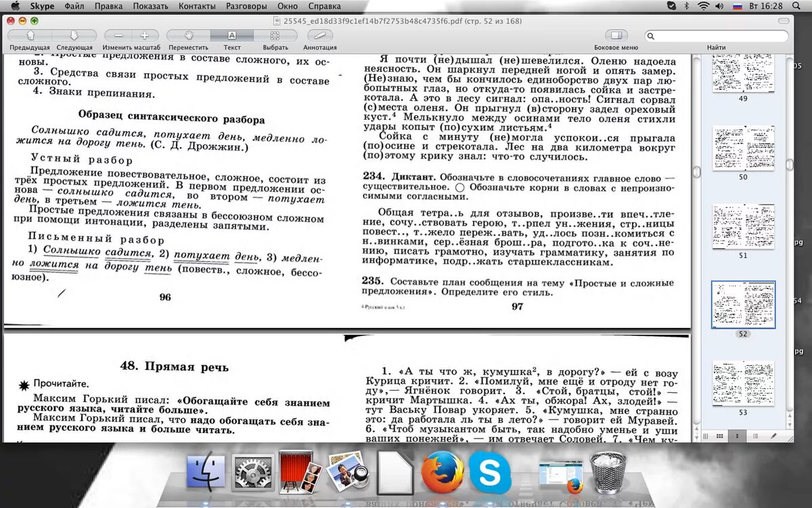Viewport: 812px width, 508px height.
Task: Click the page number 97
Action: (518, 307)
